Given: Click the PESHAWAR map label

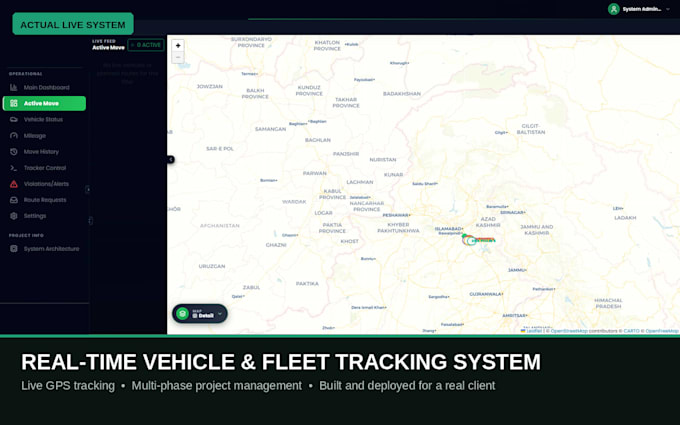Looking at the screenshot, I should [x=396, y=215].
